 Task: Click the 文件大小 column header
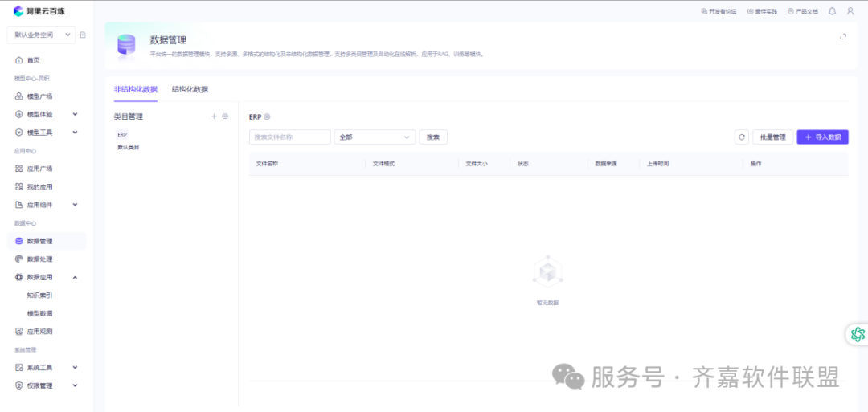477,164
